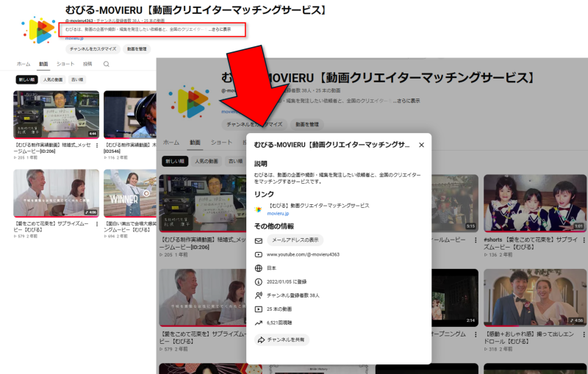
Task: Select dimmed ショート tab behind the dialog
Action: (x=221, y=143)
